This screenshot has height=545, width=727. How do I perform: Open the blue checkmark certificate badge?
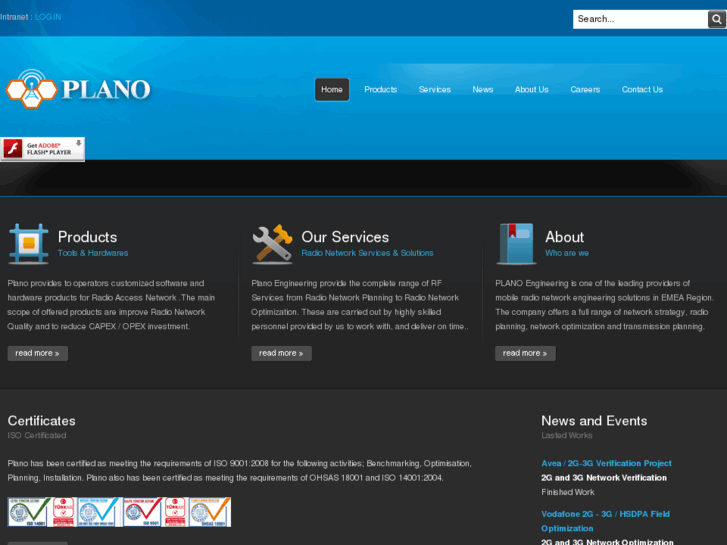pos(99,512)
